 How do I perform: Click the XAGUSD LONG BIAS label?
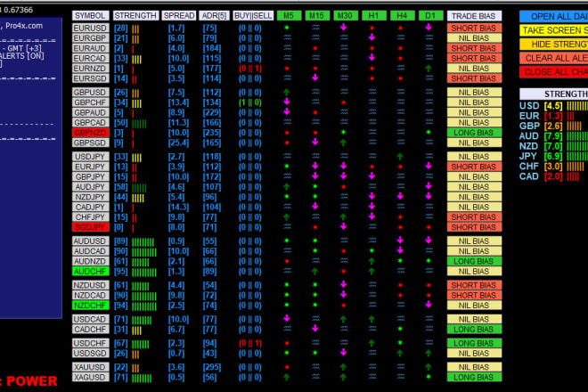(x=474, y=377)
